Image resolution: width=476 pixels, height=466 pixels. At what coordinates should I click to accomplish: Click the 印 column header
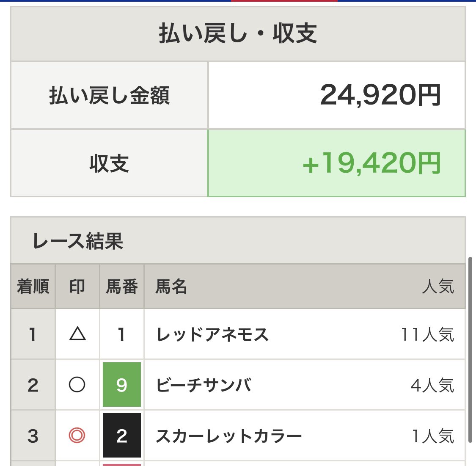(x=77, y=286)
